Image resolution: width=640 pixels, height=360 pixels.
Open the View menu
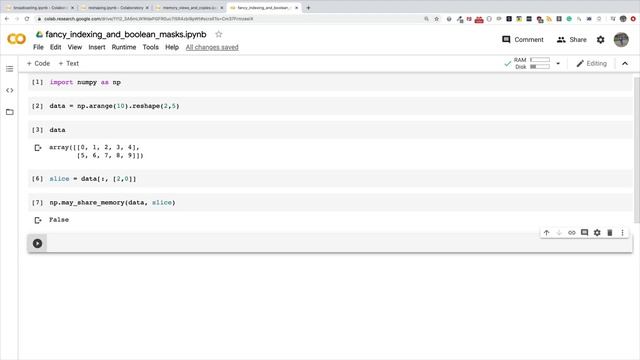pos(75,47)
